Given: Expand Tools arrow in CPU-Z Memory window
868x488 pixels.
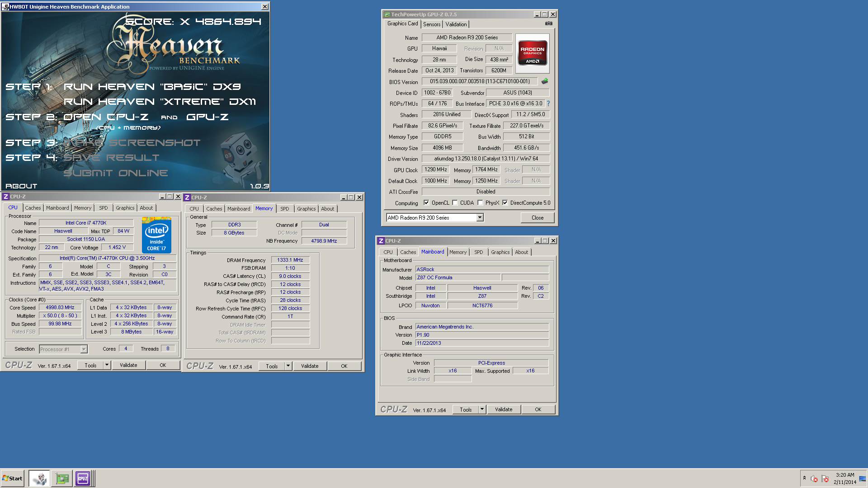Looking at the screenshot, I should coord(288,366).
